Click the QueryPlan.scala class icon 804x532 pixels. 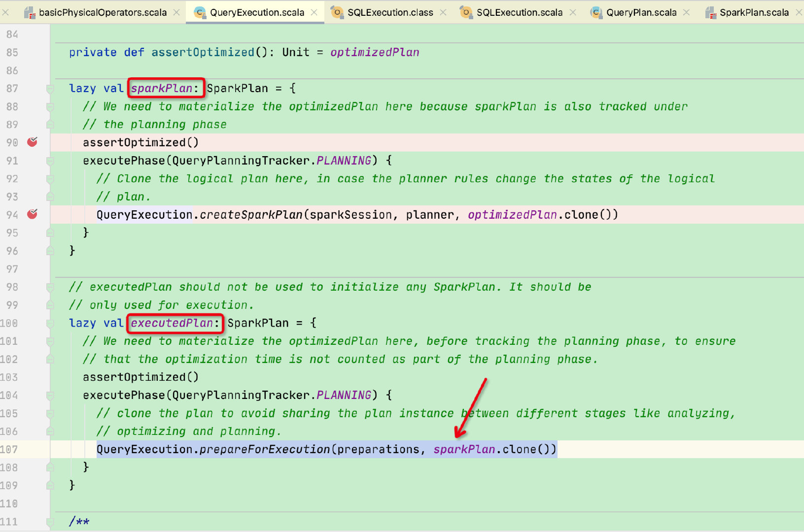coord(596,12)
